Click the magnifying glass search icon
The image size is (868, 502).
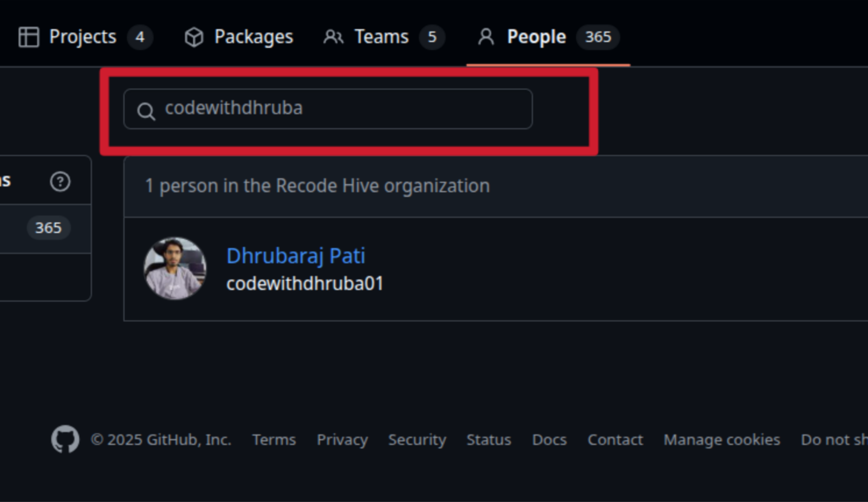point(146,111)
